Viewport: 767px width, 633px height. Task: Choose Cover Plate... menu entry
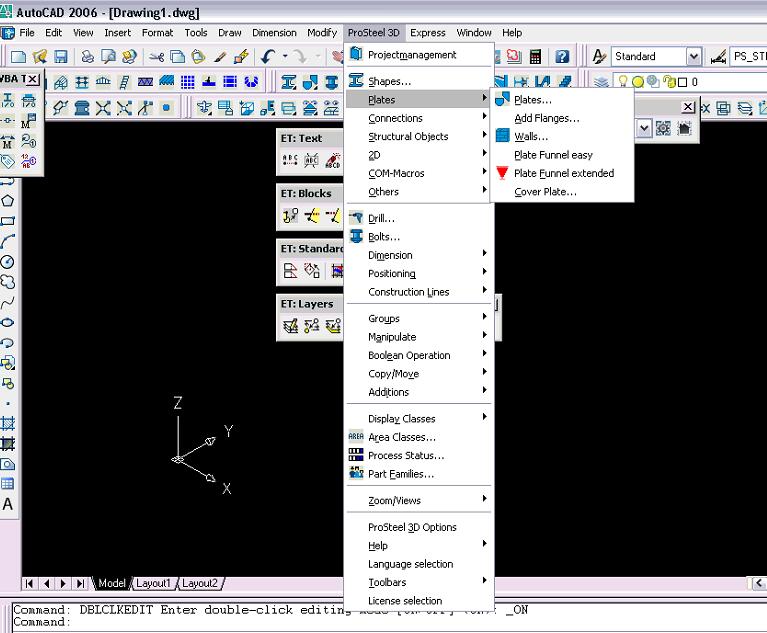(x=562, y=192)
